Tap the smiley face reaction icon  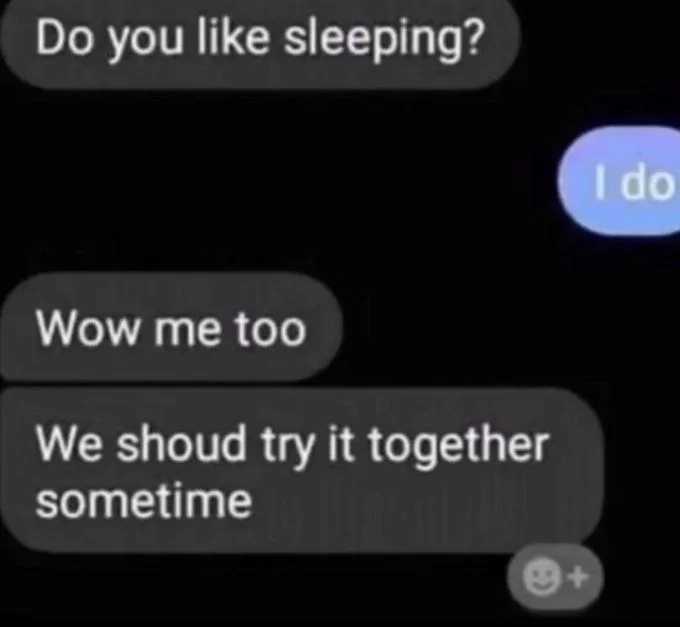(541, 578)
